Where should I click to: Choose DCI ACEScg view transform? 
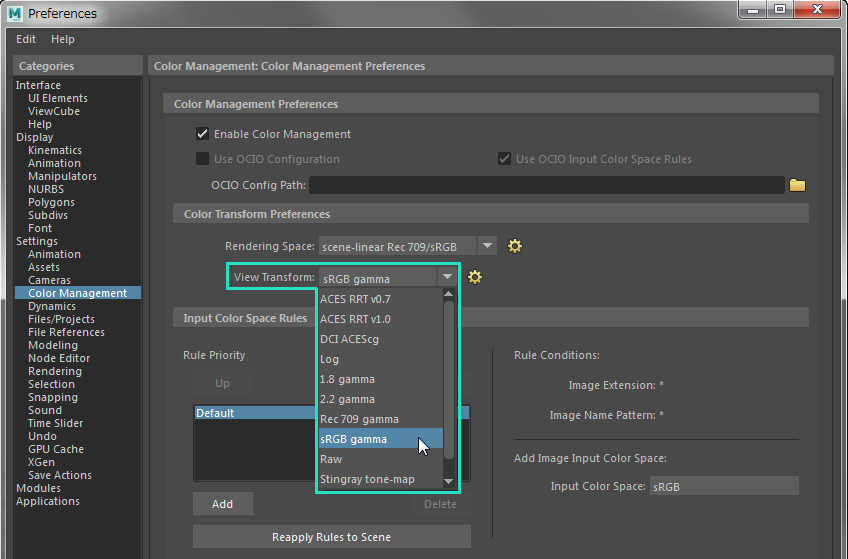tap(381, 339)
